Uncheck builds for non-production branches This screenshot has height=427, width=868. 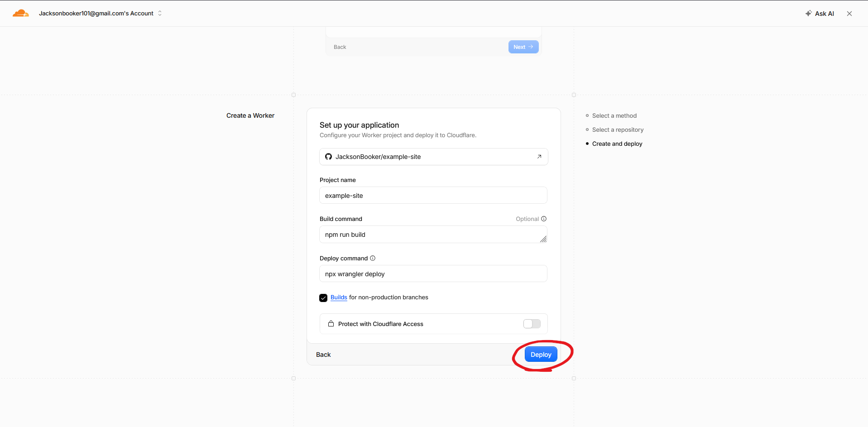pyautogui.click(x=323, y=298)
